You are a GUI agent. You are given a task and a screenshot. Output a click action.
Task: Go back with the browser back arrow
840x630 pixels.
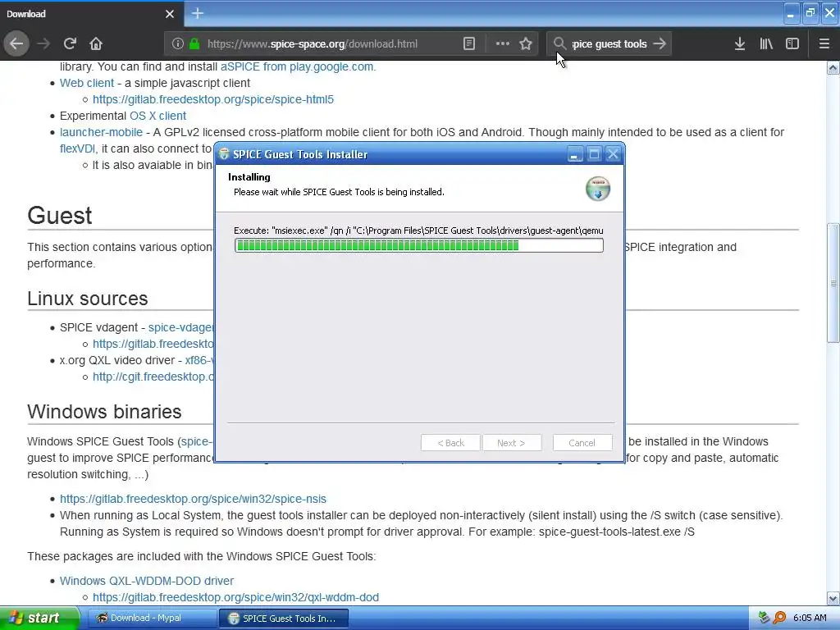16,43
